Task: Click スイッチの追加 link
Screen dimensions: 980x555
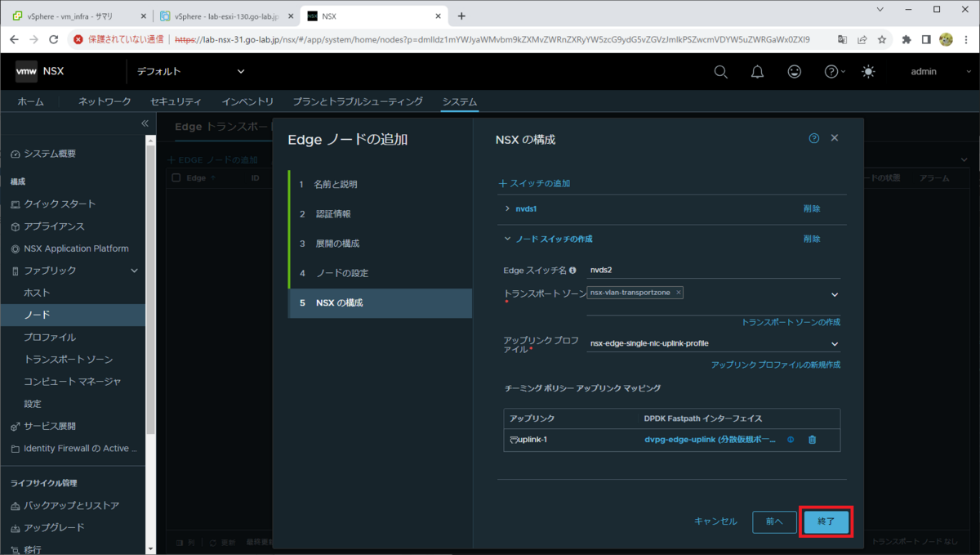Action: [534, 183]
